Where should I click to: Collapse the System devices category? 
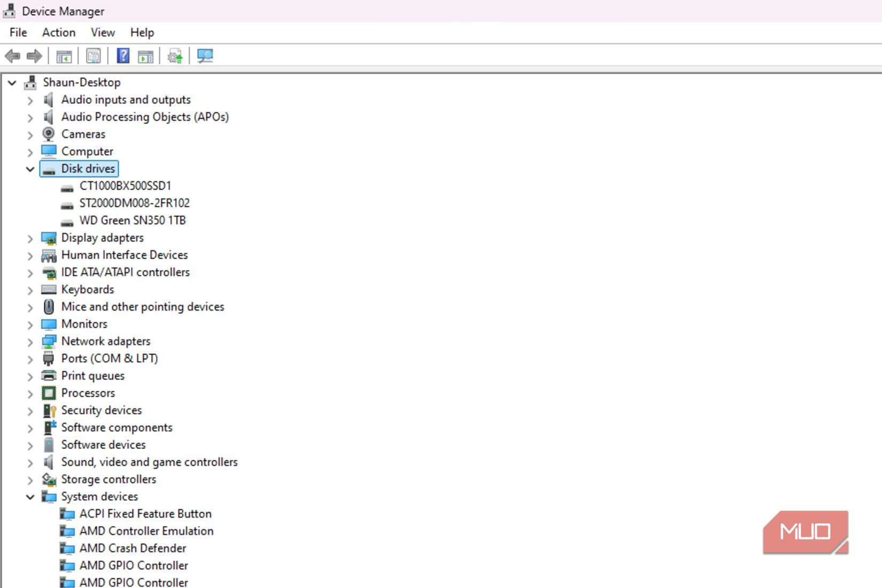tap(29, 497)
